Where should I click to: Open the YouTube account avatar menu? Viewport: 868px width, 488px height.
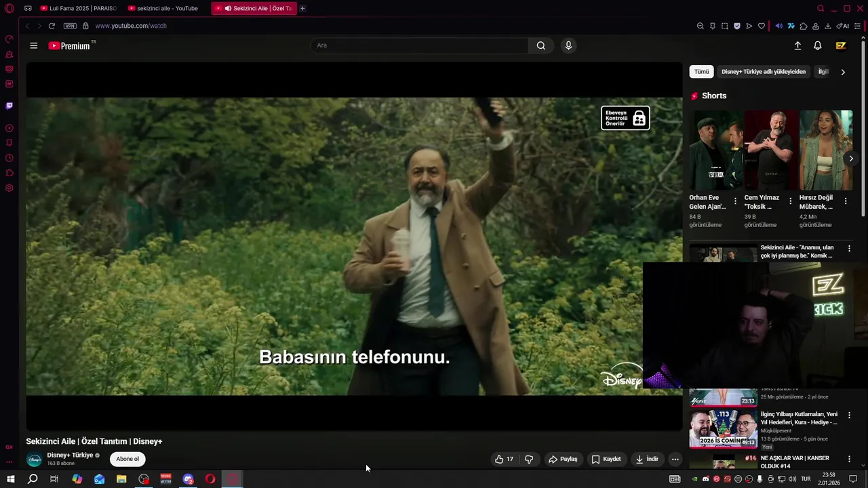click(841, 45)
